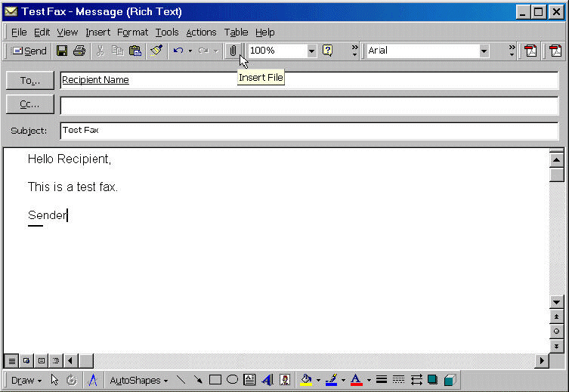This screenshot has height=392, width=569.
Task: Select the Rectangle drawing tool
Action: click(215, 380)
